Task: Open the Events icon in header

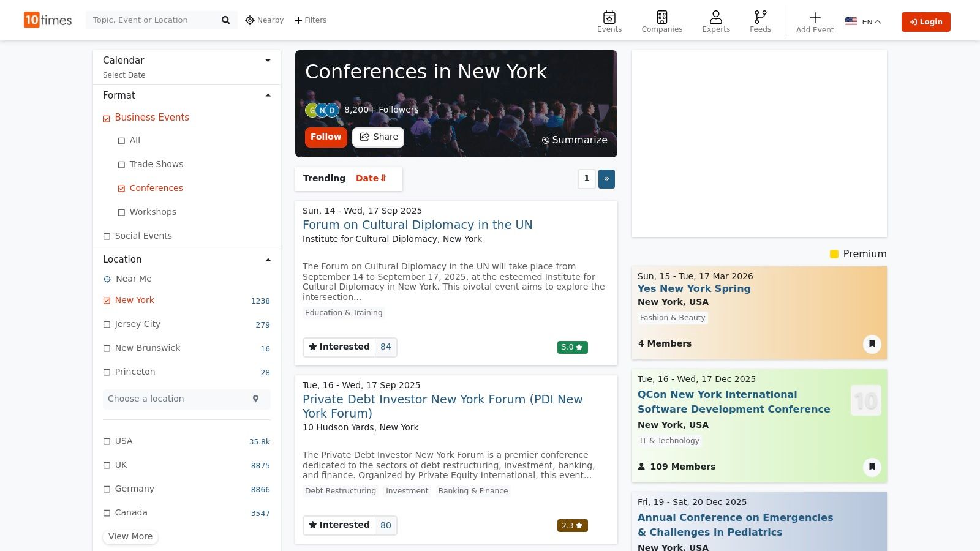Action: 609,17
